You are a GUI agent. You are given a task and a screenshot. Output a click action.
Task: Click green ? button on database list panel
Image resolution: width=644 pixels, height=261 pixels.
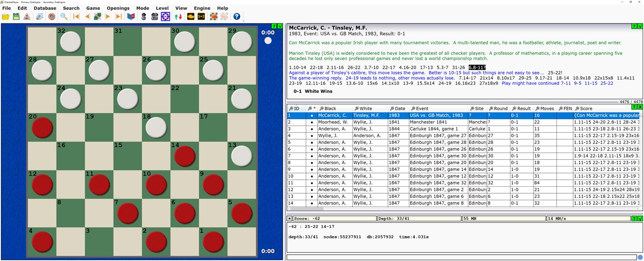tap(634, 107)
